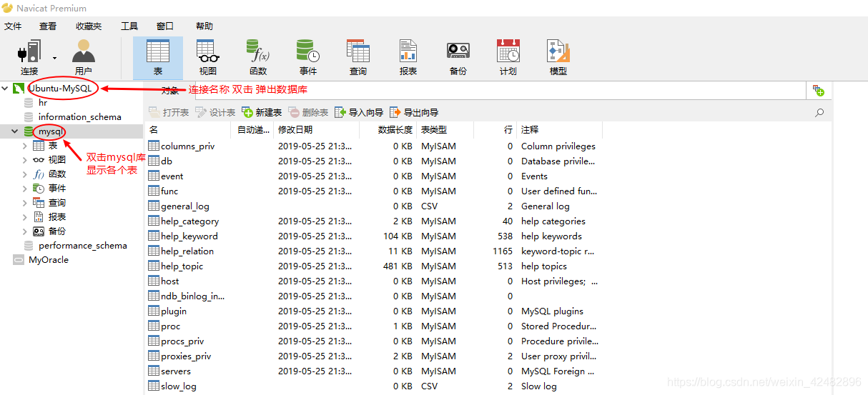The height and width of the screenshot is (395, 868).
Task: Sort by the 表类型 column header
Action: pos(445,130)
